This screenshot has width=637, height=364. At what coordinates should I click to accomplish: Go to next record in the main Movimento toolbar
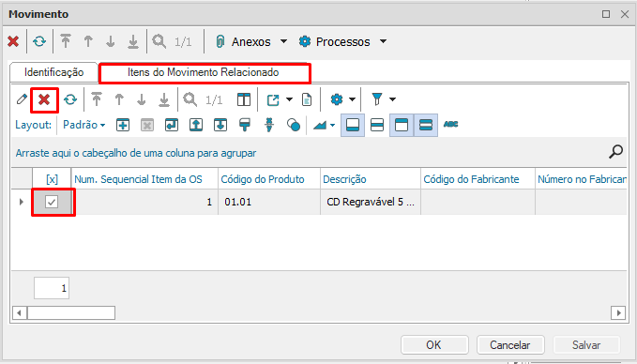[111, 41]
